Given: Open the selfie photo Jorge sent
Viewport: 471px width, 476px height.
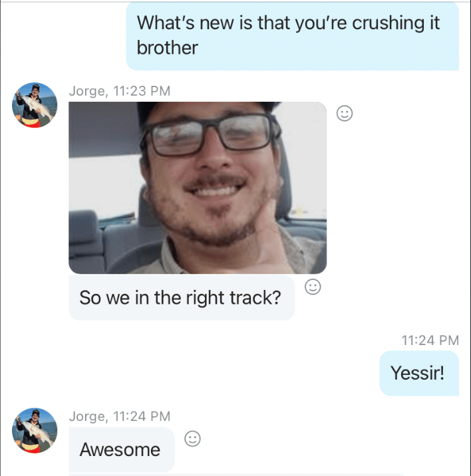Looking at the screenshot, I should point(198,187).
